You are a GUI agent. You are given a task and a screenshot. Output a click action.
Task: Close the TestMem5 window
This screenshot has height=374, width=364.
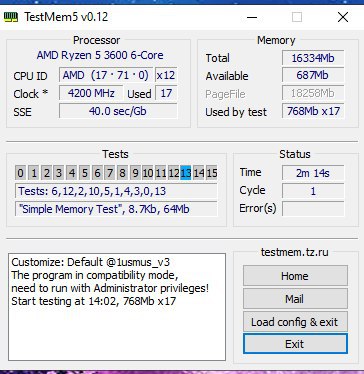(343, 17)
